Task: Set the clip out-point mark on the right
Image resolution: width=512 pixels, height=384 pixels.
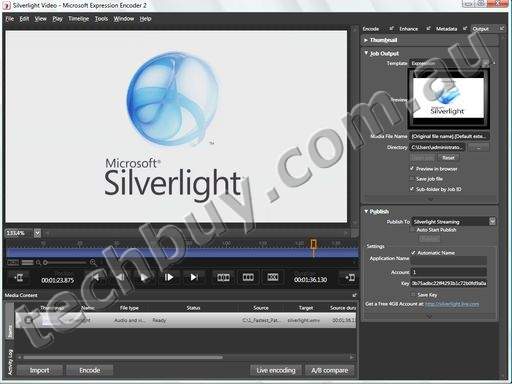Action: click(350, 277)
